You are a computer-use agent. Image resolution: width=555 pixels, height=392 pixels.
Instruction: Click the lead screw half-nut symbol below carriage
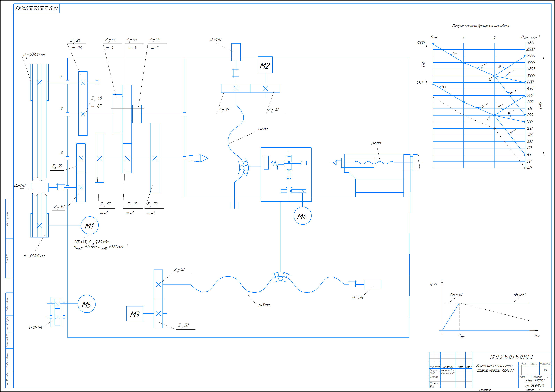point(281,276)
